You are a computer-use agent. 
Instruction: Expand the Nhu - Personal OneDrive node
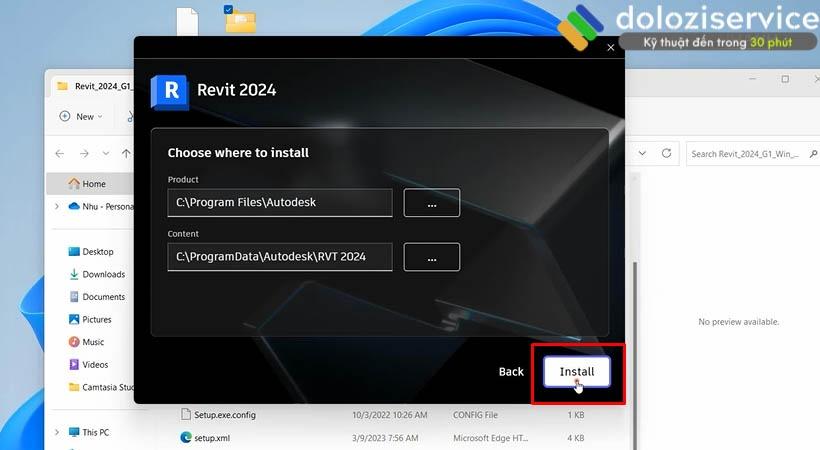(56, 206)
